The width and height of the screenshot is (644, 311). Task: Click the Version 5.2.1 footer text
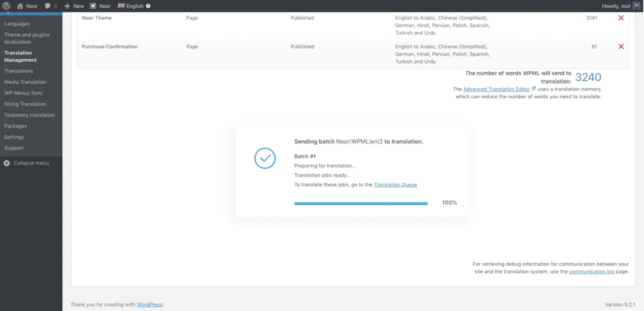point(620,305)
